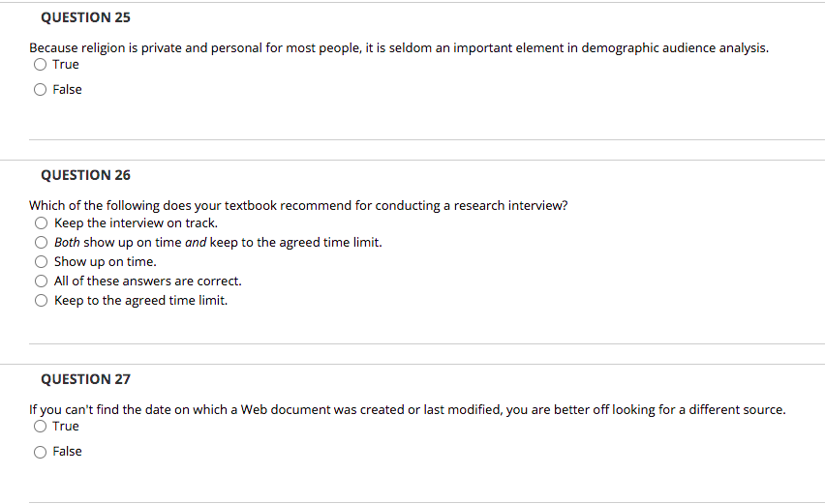Choose 'Both show up on time and keep' radio
The image size is (825, 504).
(41, 243)
